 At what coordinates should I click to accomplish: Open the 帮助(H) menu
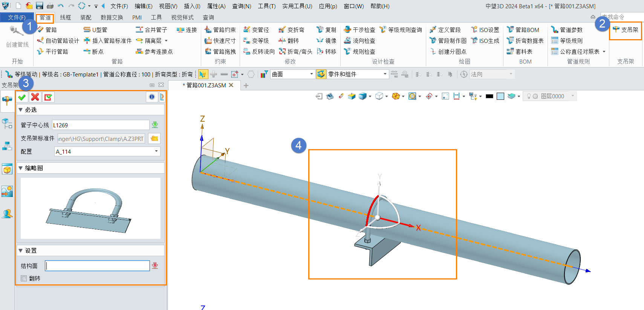[380, 6]
